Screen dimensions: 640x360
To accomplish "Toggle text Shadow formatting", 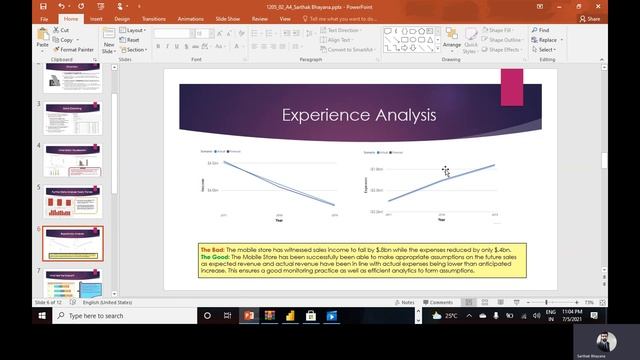I will click(186, 47).
